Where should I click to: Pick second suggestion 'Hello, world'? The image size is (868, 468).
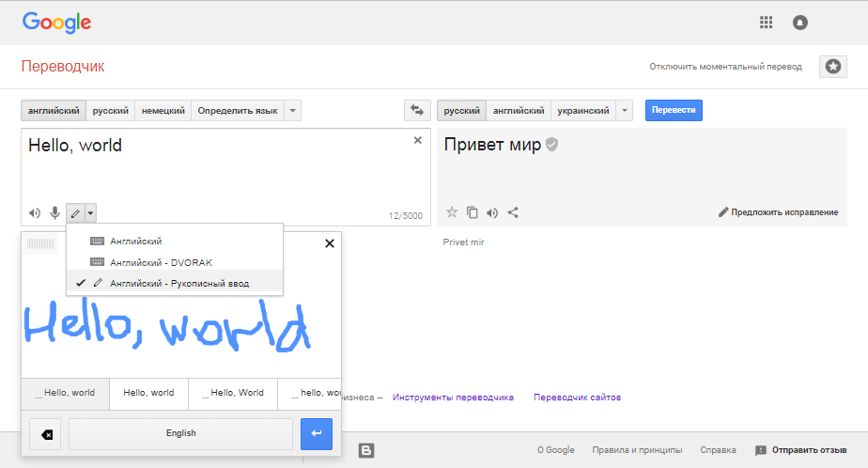[149, 393]
